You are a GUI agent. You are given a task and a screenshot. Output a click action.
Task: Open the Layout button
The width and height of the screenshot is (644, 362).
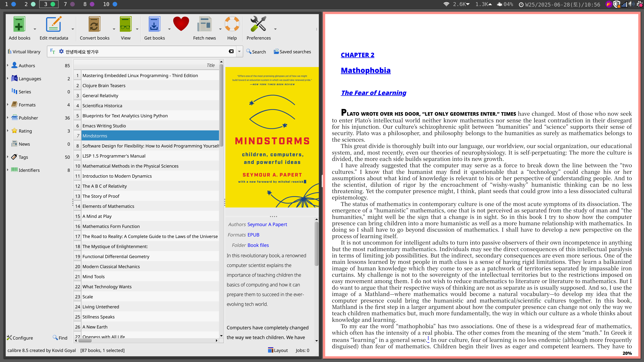[x=278, y=350]
